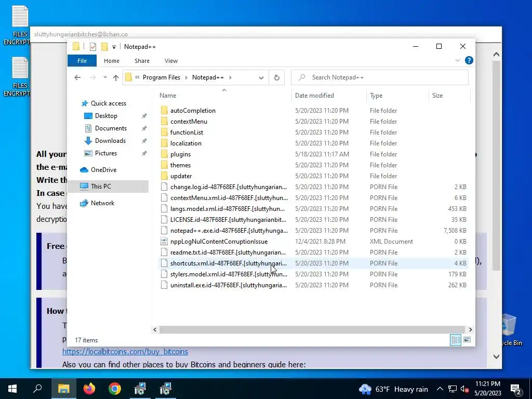Open Downloads in the navigation pane
This screenshot has width=532, height=399.
110,141
